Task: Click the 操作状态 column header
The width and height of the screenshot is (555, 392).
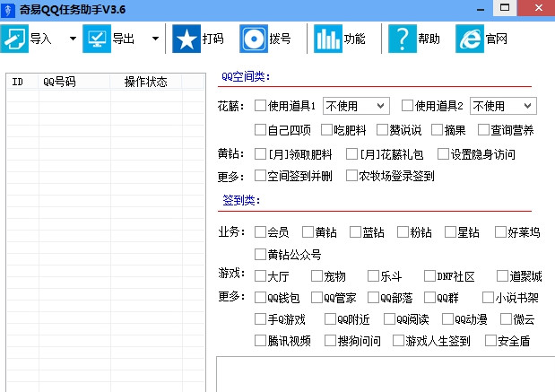Action: click(x=145, y=82)
